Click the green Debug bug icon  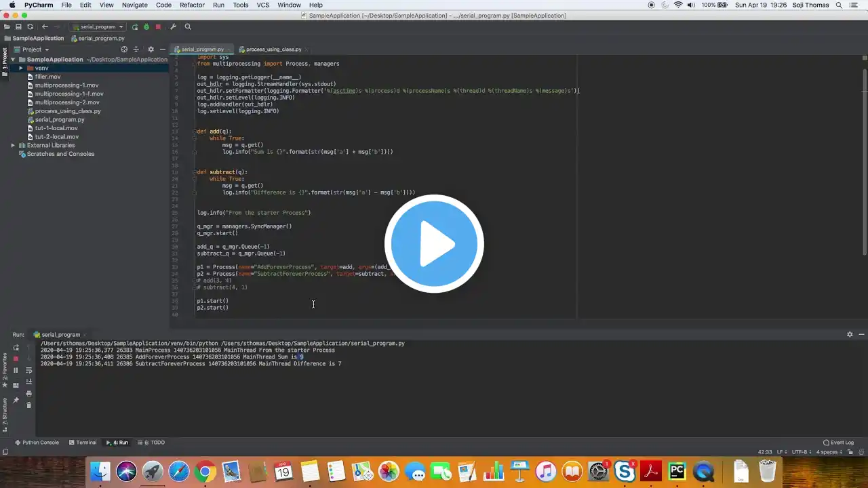point(146,27)
